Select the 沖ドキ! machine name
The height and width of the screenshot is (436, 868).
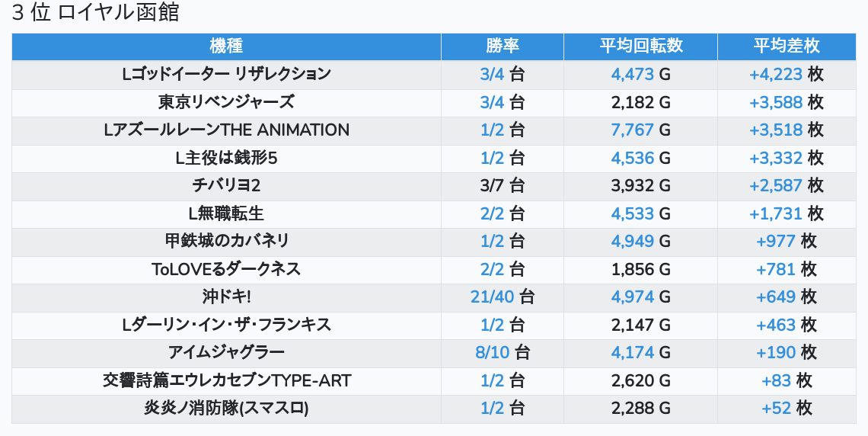[226, 297]
